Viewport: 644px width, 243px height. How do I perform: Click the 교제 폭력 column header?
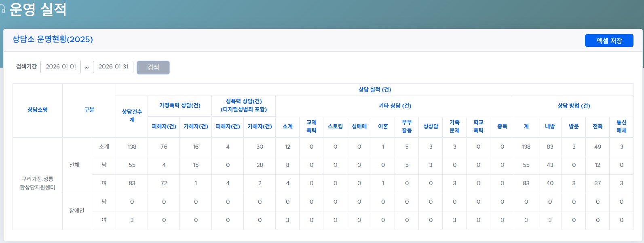click(311, 126)
